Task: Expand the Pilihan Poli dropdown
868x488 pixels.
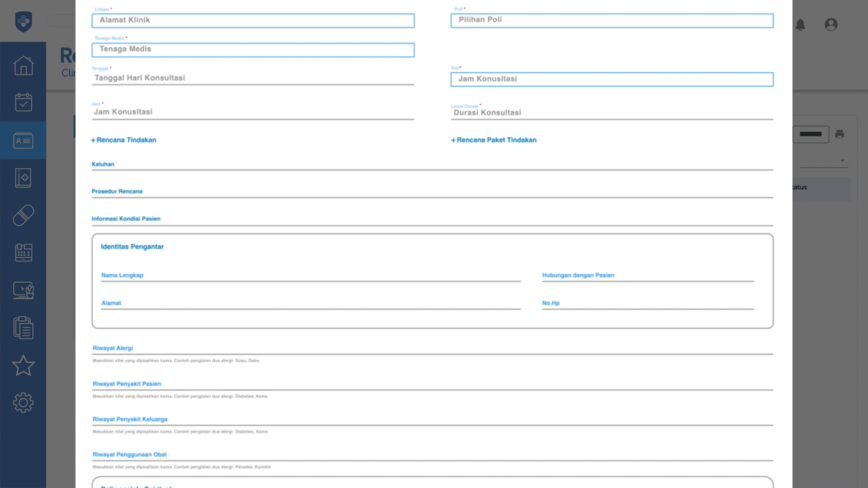Action: [x=612, y=20]
